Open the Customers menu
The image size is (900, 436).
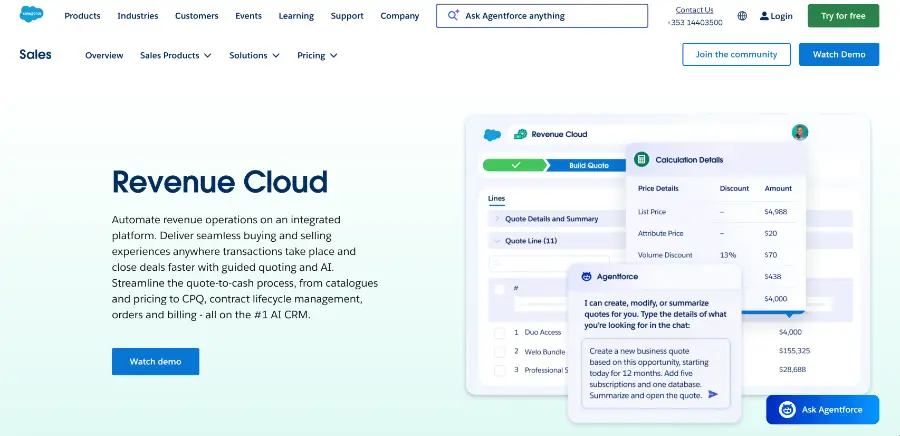pos(197,16)
